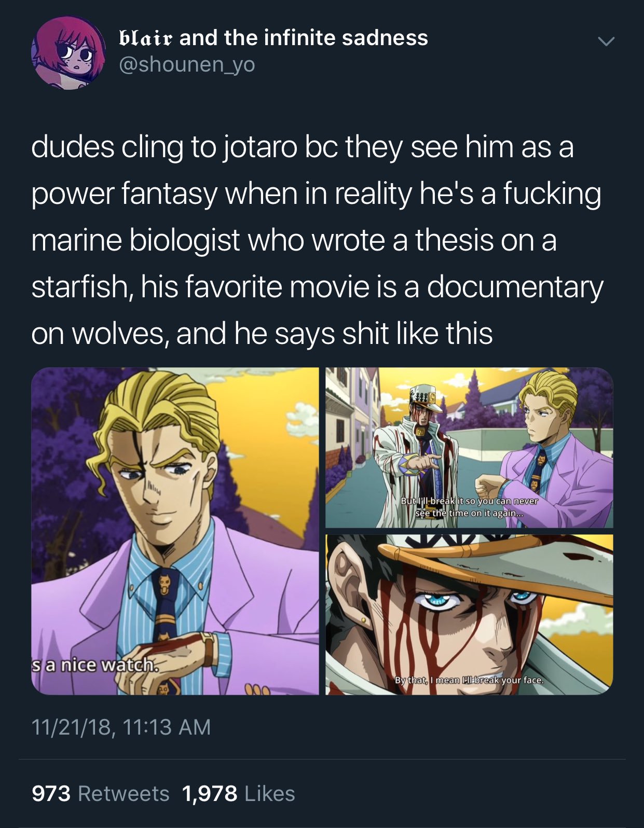Open the "blair and the infinite sadness" display name
The image size is (644, 828).
273,38
